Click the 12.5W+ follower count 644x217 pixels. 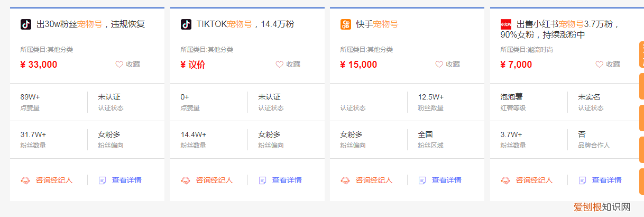point(431,97)
